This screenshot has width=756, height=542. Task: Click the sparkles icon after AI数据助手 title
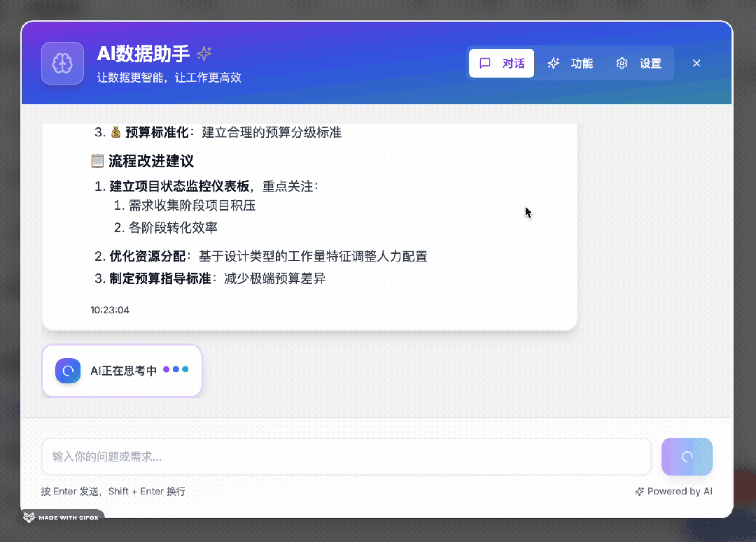click(x=204, y=53)
